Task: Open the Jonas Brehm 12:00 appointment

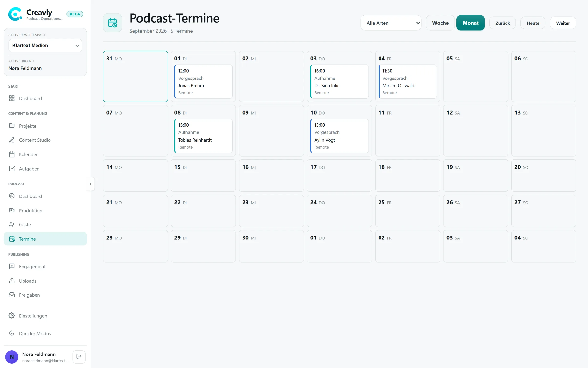Action: pyautogui.click(x=203, y=81)
